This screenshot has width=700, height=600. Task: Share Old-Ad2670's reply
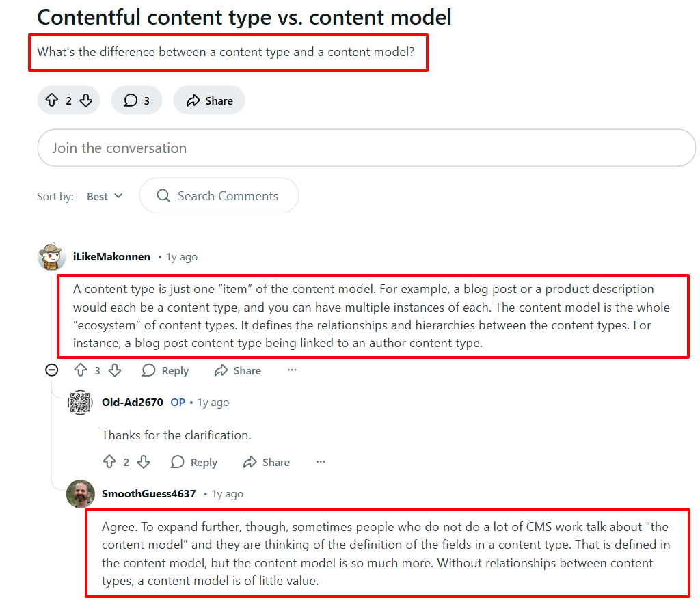266,462
